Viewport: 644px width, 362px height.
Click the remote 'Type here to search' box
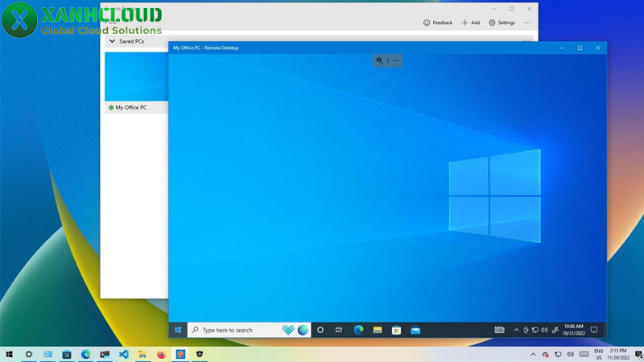point(249,330)
